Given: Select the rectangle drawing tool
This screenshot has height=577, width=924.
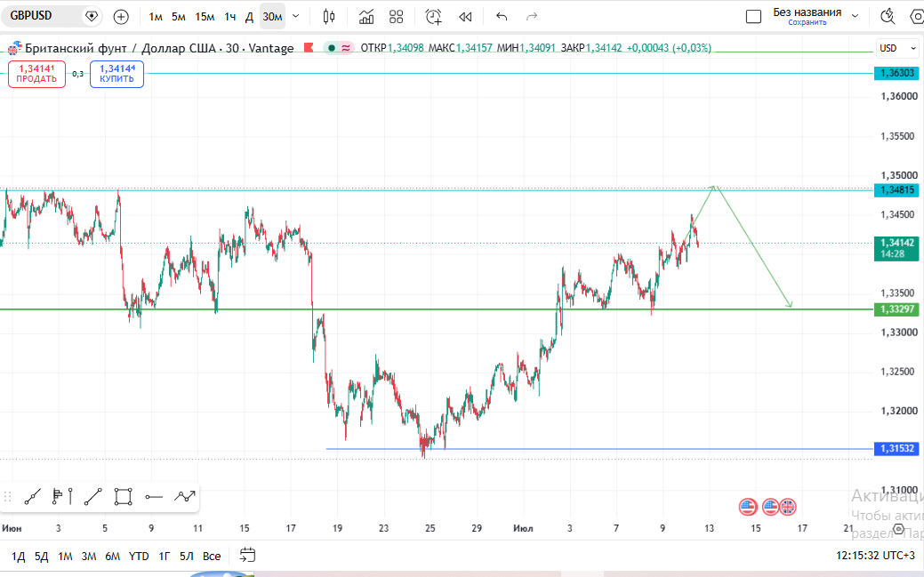Looking at the screenshot, I should (x=123, y=497).
